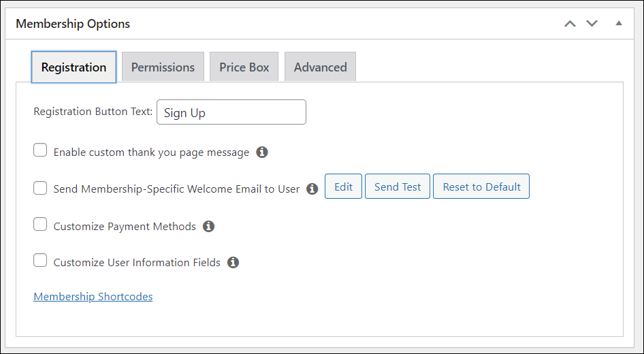Open the Membership Shortcodes link

[93, 297]
